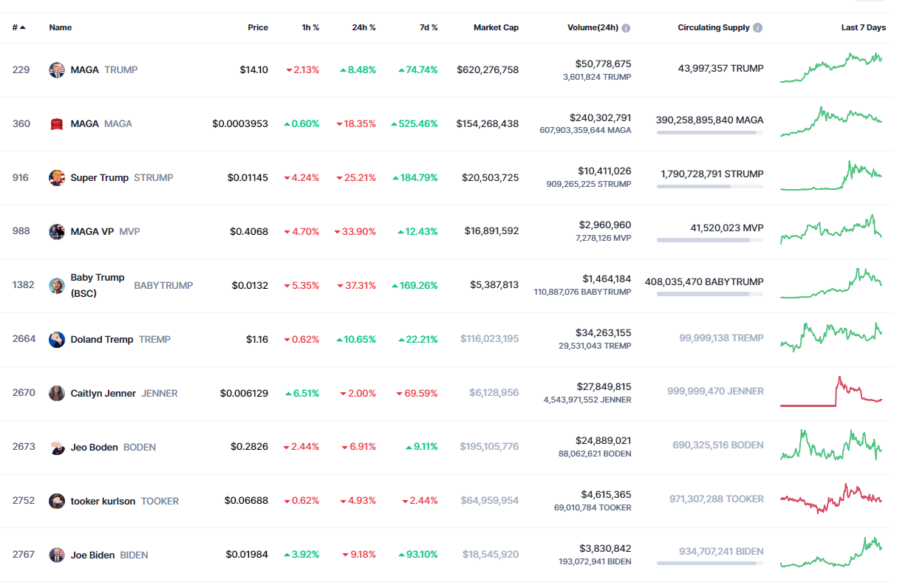Click the Volume(24h) info icon

(x=626, y=28)
